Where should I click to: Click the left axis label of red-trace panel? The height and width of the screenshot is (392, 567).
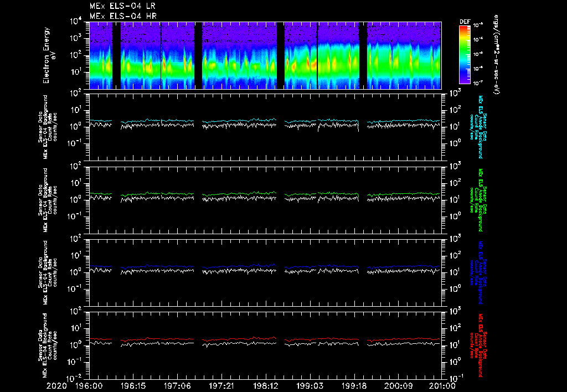click(48, 345)
